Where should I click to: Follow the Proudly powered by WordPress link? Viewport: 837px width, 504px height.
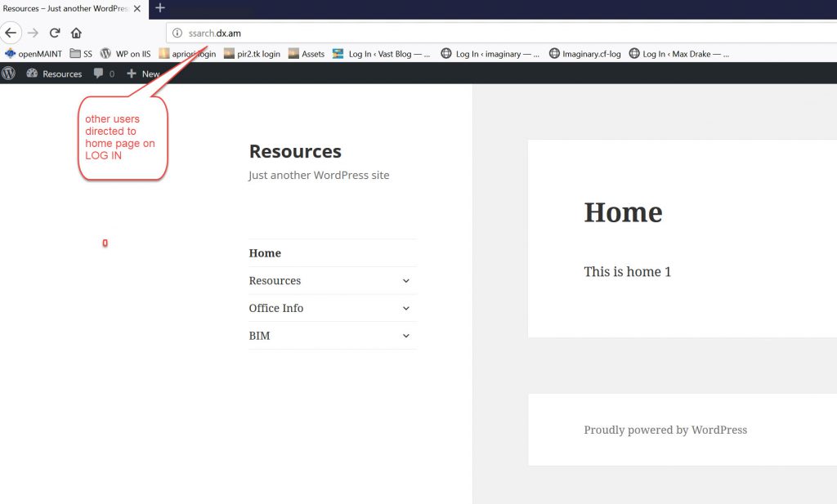pyautogui.click(x=665, y=430)
